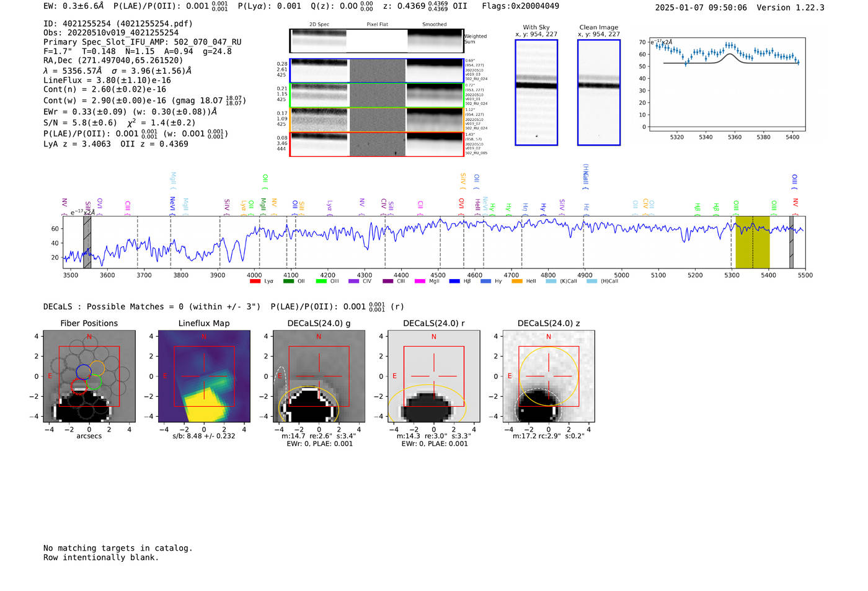Click the yellow highlighted region in the spectrum
Viewport: 868px width, 591px height.
753,242
